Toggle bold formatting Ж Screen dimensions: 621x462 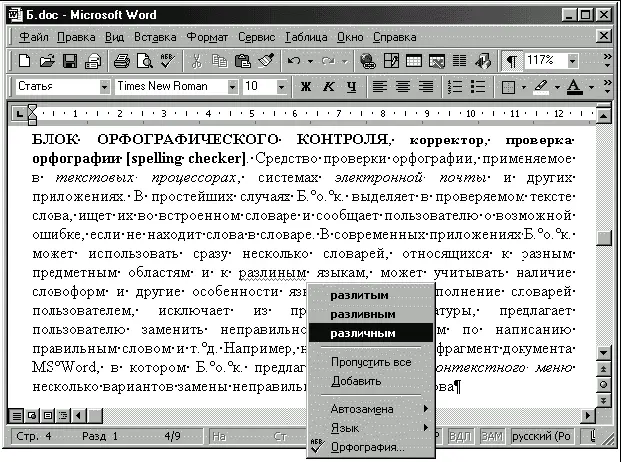click(x=305, y=86)
